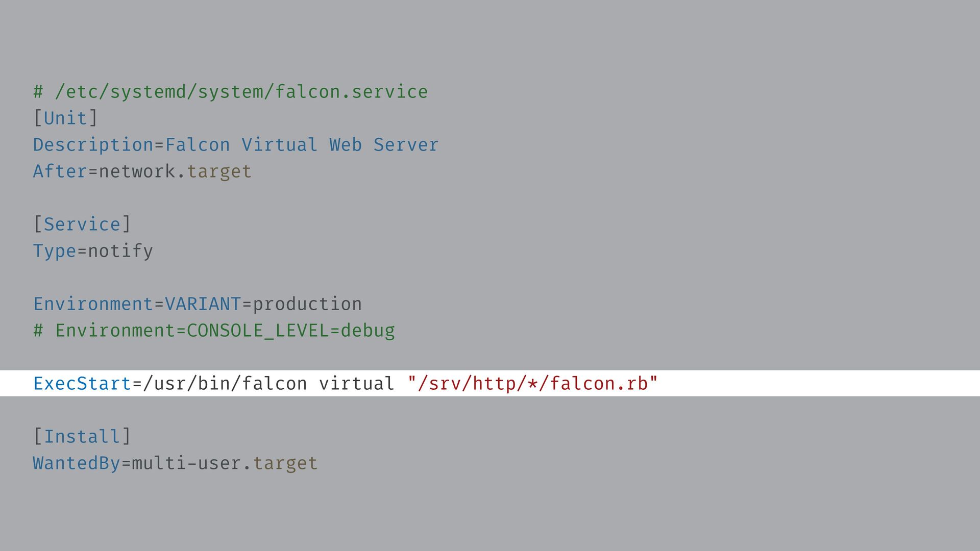Screen dimensions: 980x551
Task: Click the commented CONSOLE_LEVEL=debug line
Action: point(214,331)
